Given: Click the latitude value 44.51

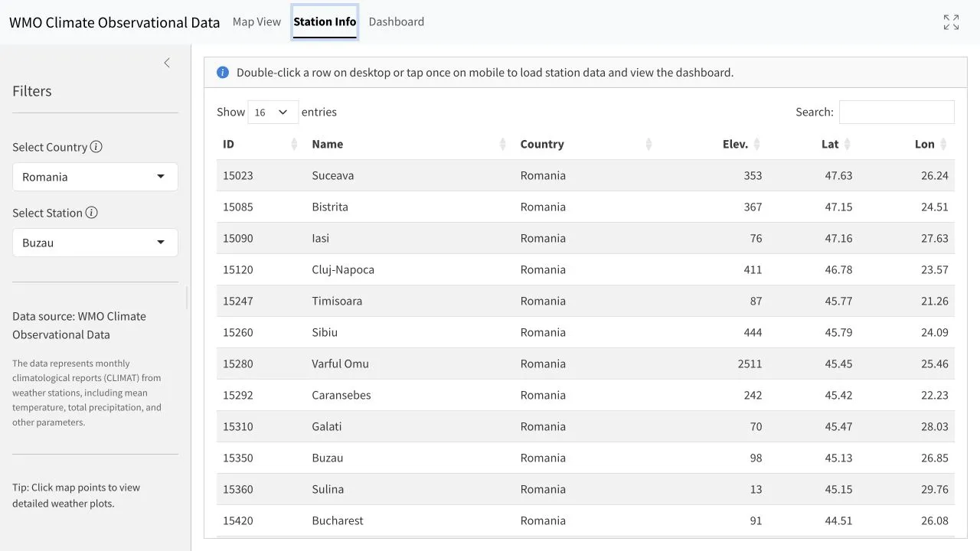Looking at the screenshot, I should (838, 520).
